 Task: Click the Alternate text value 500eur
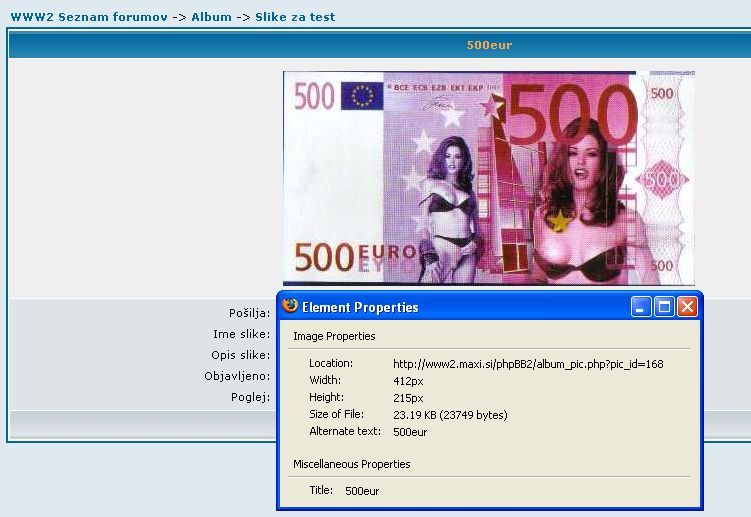(x=410, y=432)
